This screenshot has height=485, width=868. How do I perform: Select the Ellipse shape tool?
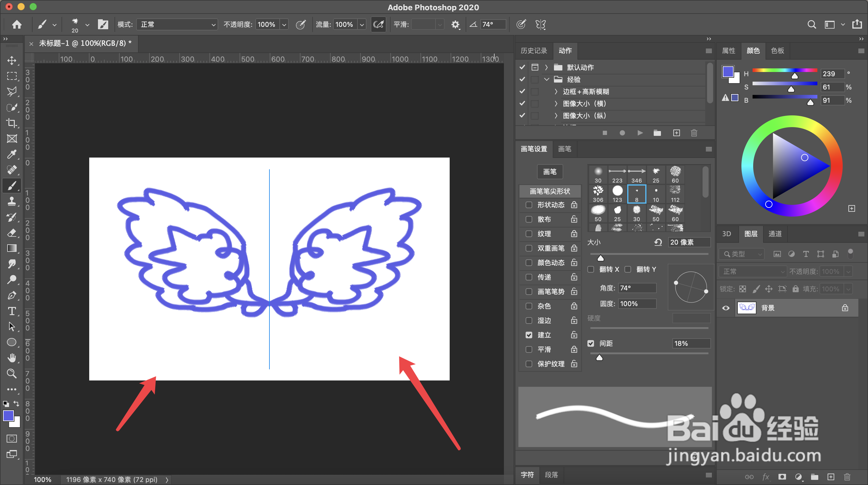click(x=12, y=342)
